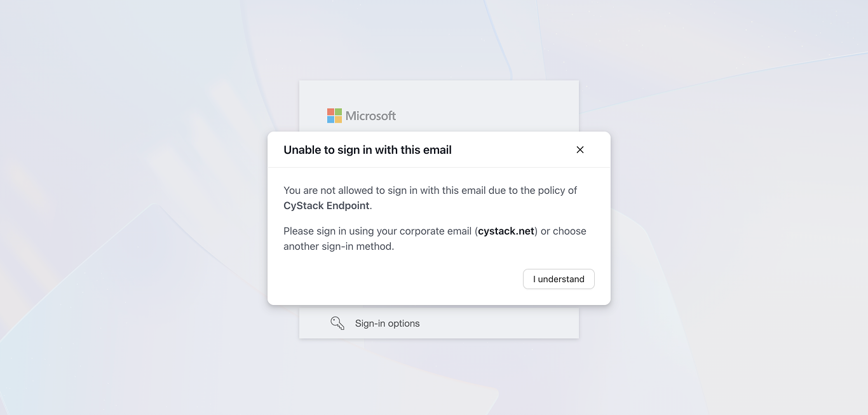
Task: Close the sign-in warning with the X button
Action: coord(580,149)
